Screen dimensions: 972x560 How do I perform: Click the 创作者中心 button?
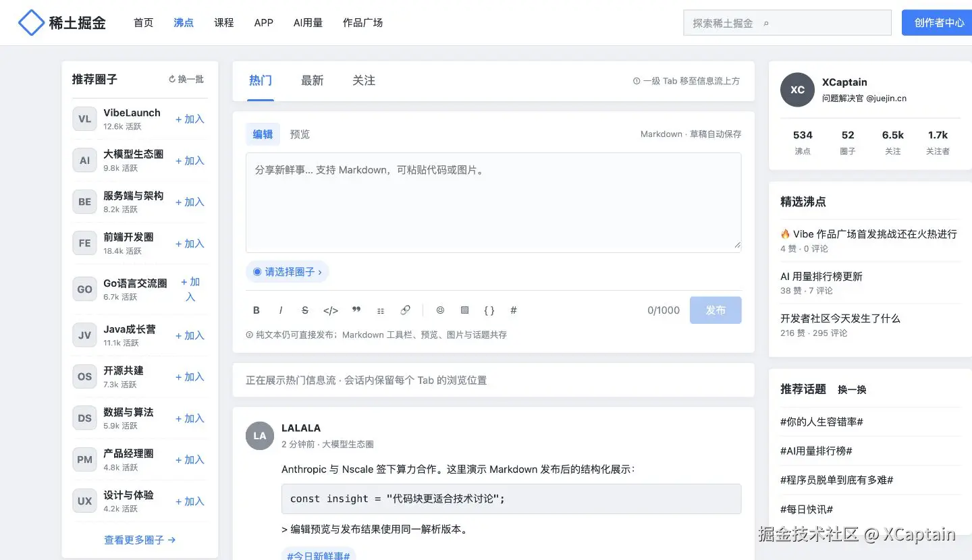[x=937, y=22]
